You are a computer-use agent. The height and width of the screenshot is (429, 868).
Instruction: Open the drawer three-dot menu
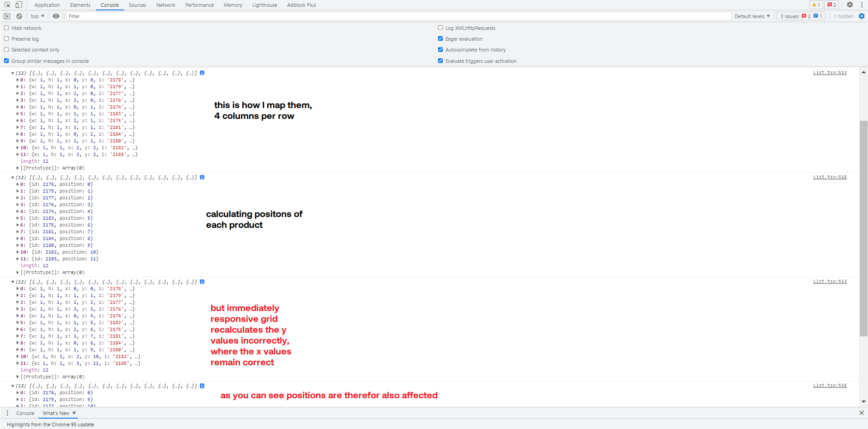point(7,413)
